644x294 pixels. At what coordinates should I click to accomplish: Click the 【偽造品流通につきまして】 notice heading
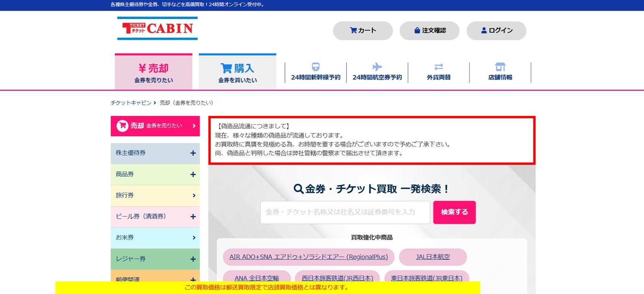pyautogui.click(x=254, y=126)
